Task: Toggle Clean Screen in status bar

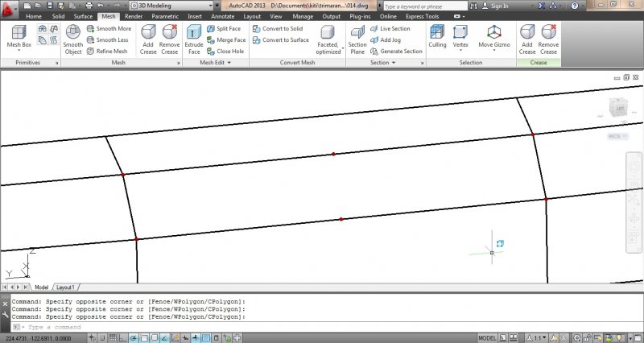Action: tap(638, 338)
